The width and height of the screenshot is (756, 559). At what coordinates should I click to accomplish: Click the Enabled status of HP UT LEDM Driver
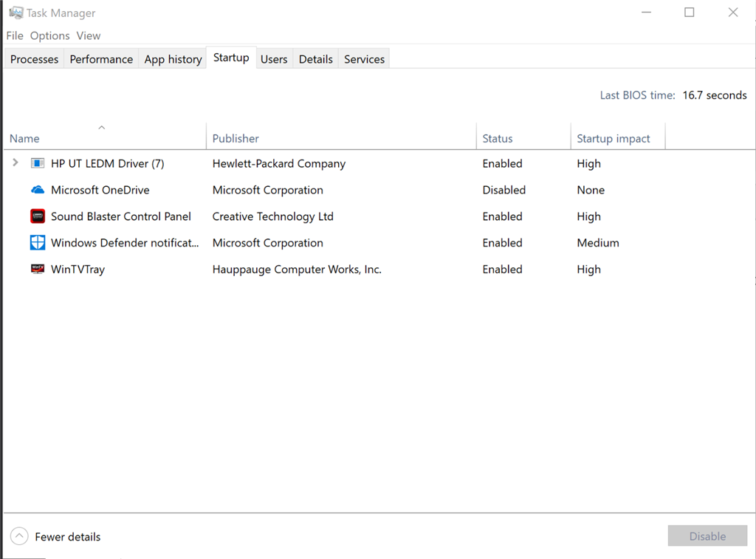[502, 163]
